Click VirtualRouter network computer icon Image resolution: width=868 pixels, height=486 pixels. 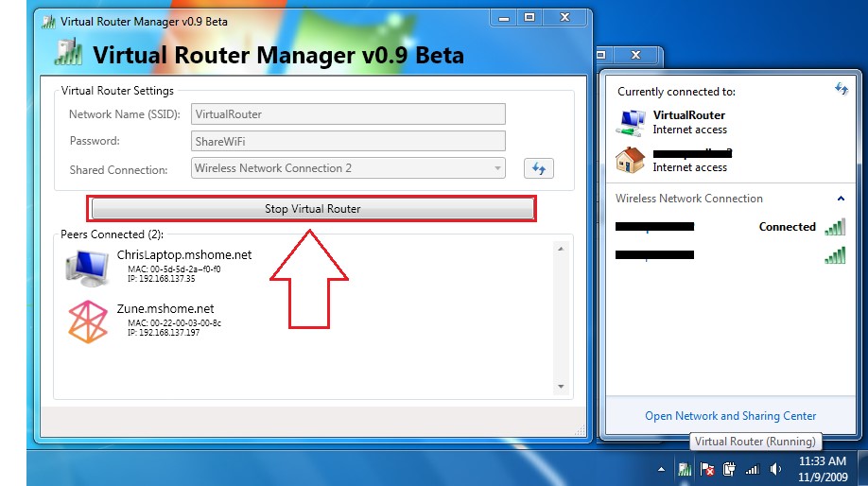coord(631,122)
